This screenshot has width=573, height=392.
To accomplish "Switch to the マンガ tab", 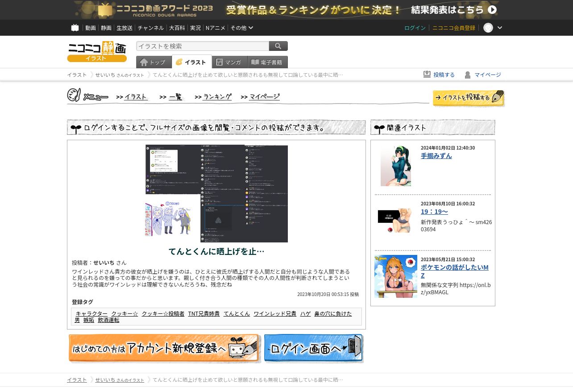I will (229, 62).
